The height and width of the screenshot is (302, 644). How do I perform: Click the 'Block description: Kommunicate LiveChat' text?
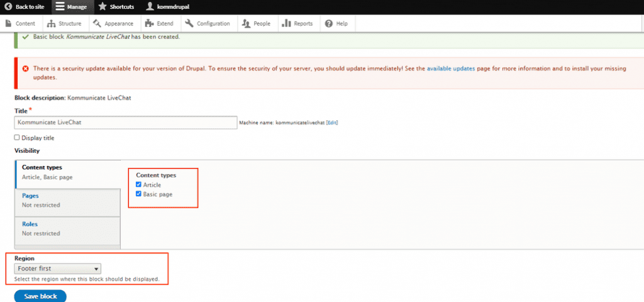(73, 98)
